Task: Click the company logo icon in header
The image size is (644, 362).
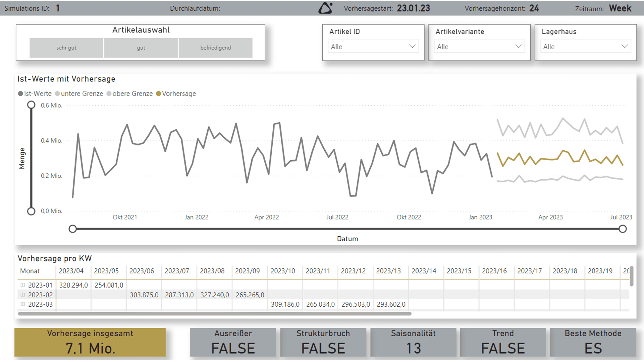Action: [325, 8]
